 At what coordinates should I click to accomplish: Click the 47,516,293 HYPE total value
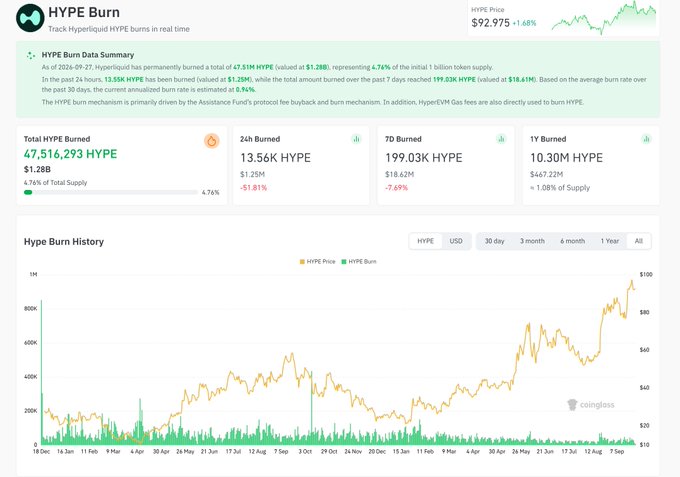(x=70, y=154)
